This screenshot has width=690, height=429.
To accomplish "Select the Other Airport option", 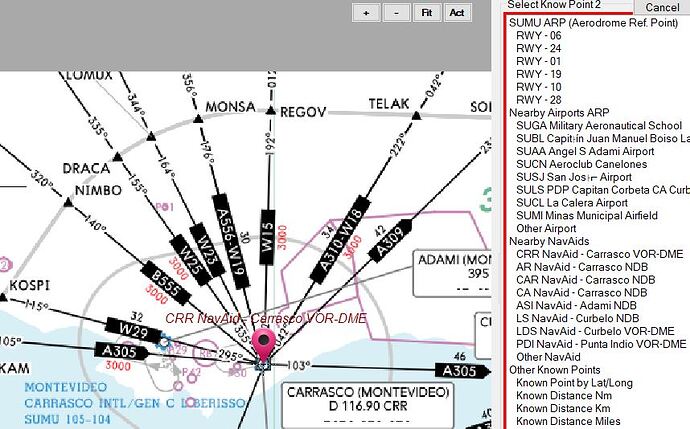I will pos(546,228).
